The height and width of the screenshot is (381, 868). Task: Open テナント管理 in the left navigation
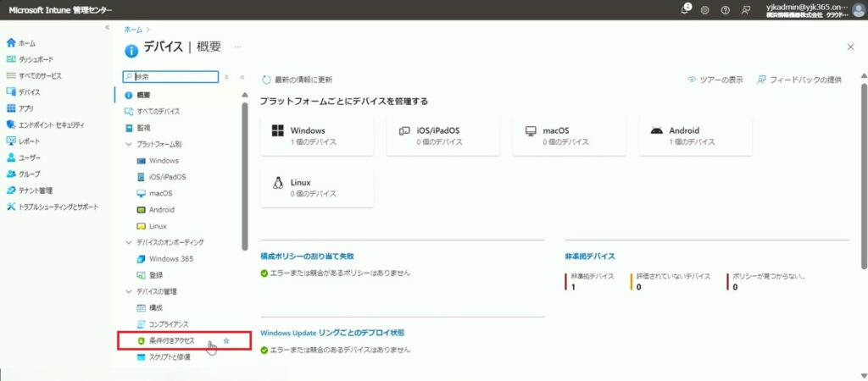30,190
